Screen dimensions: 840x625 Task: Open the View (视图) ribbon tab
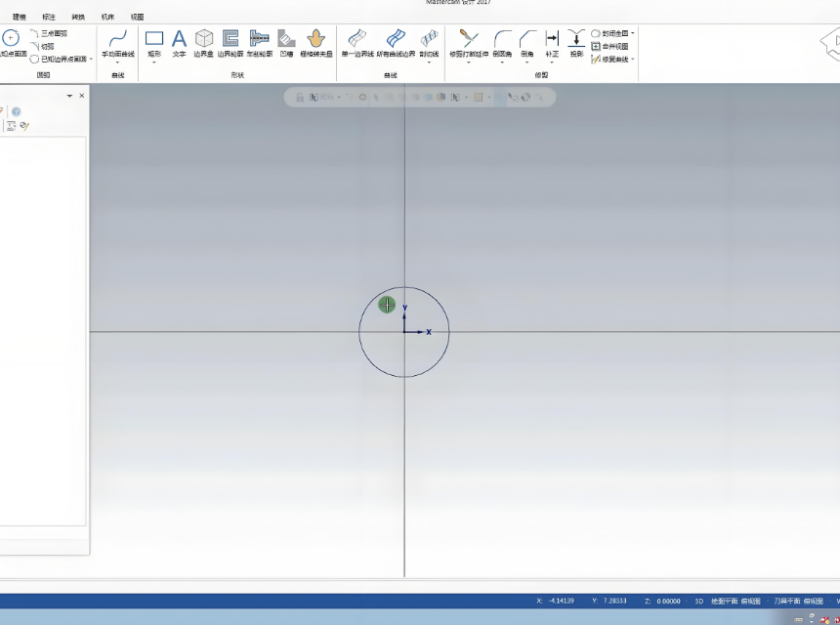[x=138, y=17]
